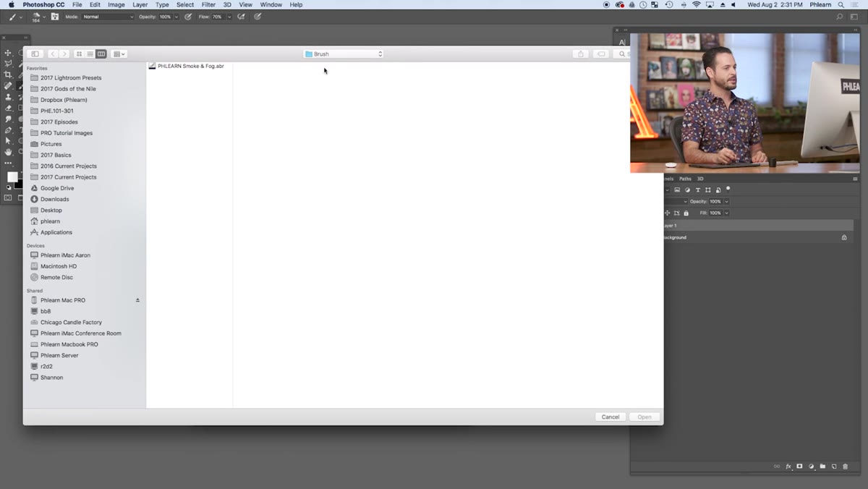
Task: Open the Brush tool preset picker
Action: click(14, 17)
